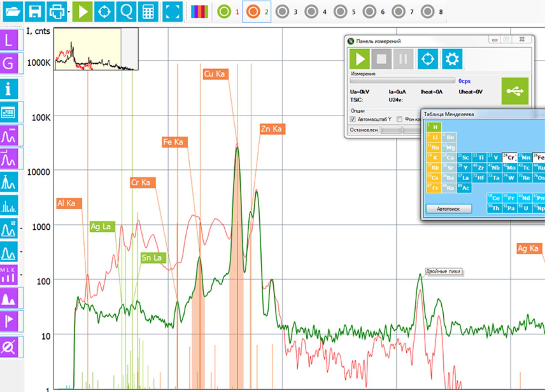Click the spectrum overview thumbnail
Viewport: 545px width, 392px height.
click(96, 49)
